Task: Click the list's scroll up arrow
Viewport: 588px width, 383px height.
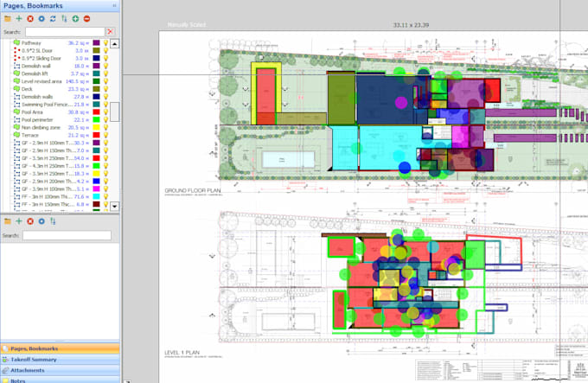Action: [x=114, y=43]
